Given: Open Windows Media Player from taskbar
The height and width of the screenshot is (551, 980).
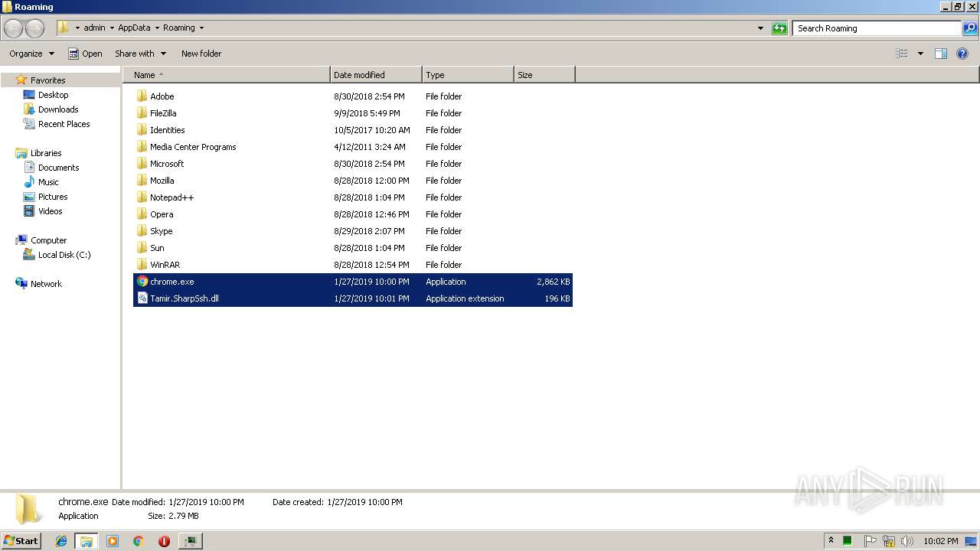Looking at the screenshot, I should (113, 541).
